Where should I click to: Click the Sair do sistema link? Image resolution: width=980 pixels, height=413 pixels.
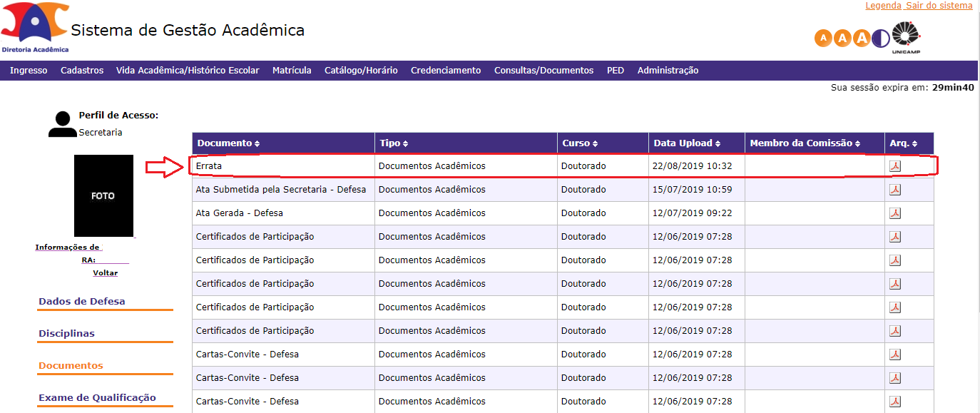[939, 6]
